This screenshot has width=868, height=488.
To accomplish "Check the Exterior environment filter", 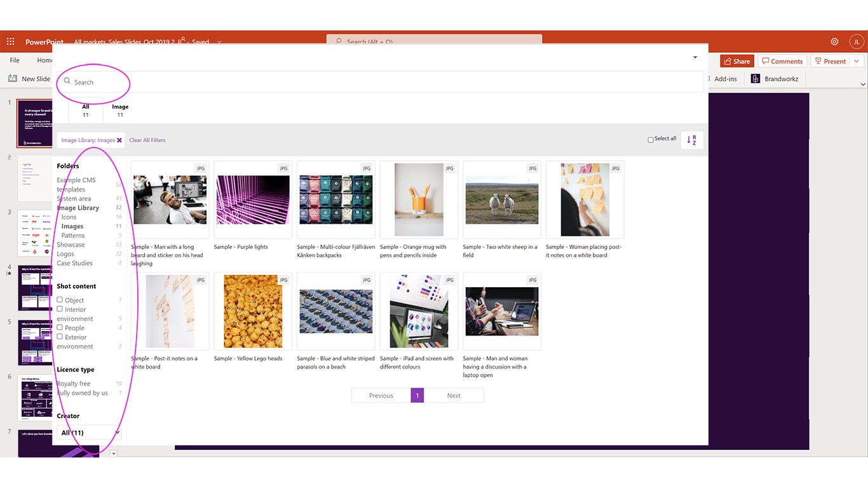I will coord(60,337).
